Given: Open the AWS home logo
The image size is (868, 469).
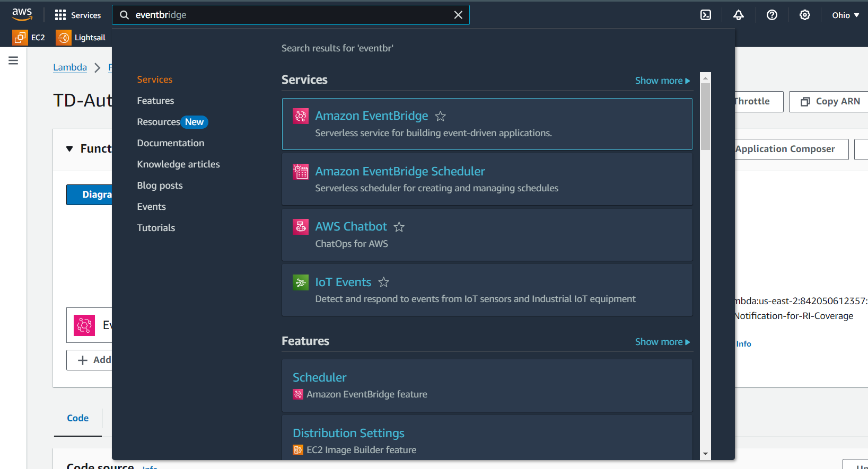Looking at the screenshot, I should pos(22,14).
